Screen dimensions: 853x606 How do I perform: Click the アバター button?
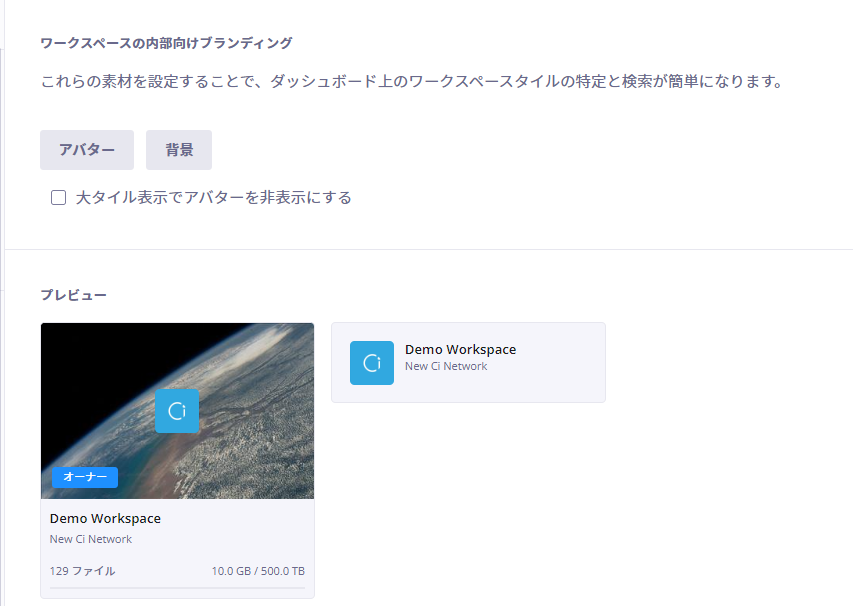[x=87, y=150]
